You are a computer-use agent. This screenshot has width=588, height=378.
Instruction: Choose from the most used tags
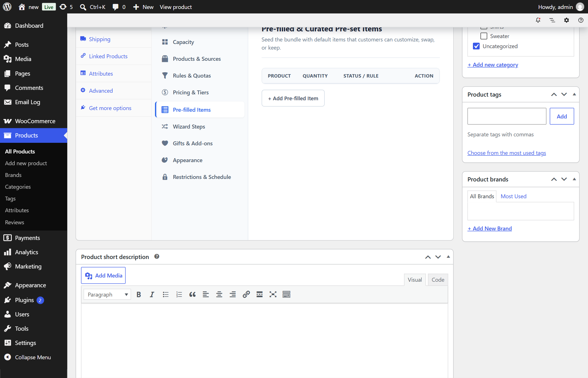pos(507,153)
